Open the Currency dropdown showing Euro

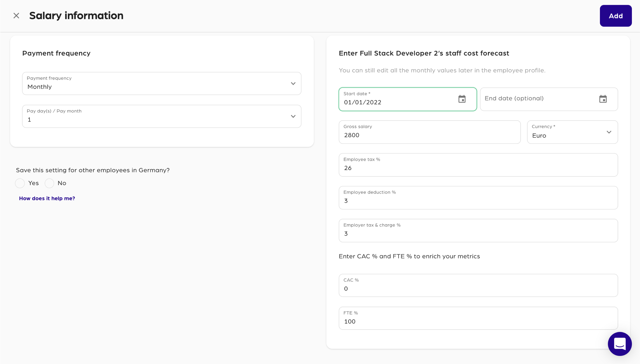pos(572,132)
